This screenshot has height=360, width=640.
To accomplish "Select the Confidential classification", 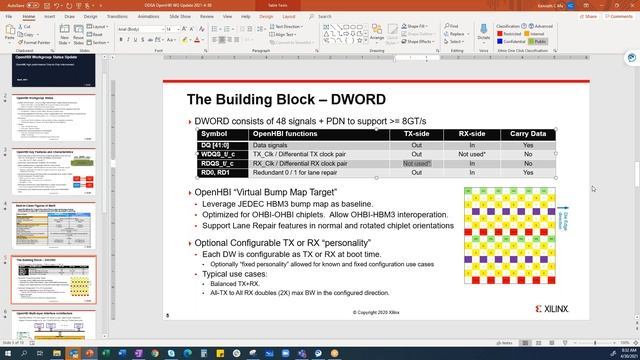I will [x=511, y=42].
